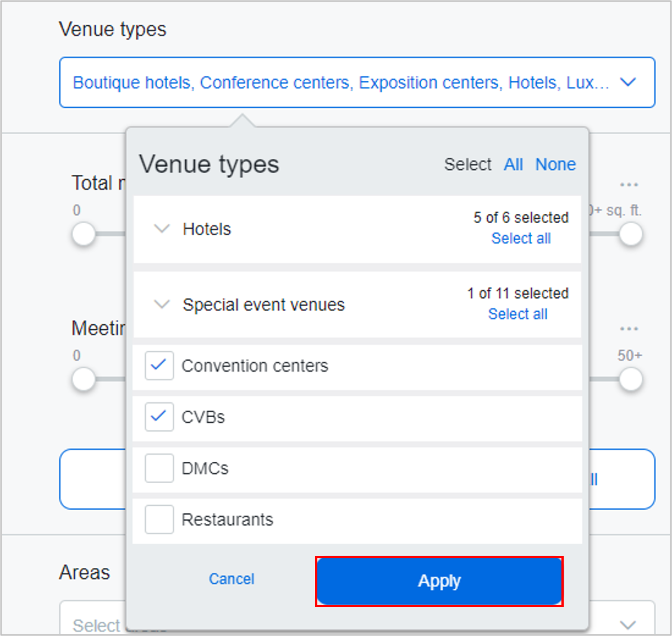This screenshot has height=636, width=672.
Task: Open the ellipsis icon above 50+ slider
Action: pyautogui.click(x=628, y=329)
